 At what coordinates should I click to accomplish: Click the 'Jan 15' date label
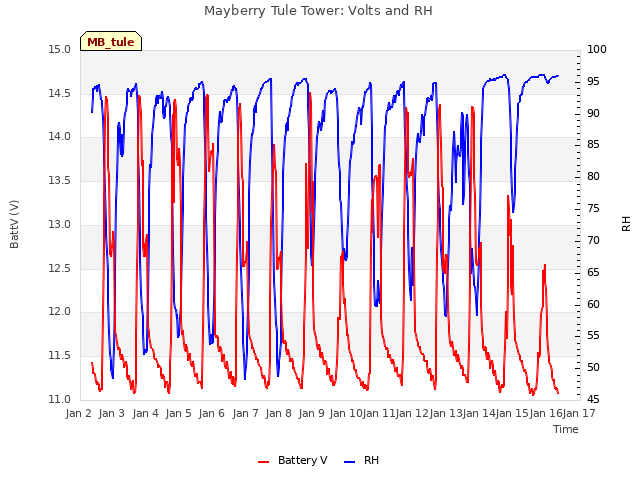[x=512, y=413]
